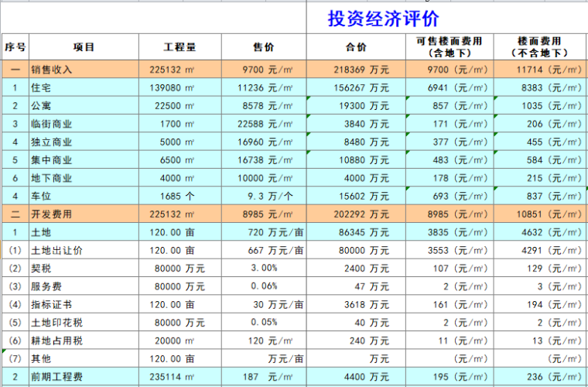Select 集中商业 quantity cell 6500 ㎡
The width and height of the screenshot is (588, 387).
click(179, 159)
